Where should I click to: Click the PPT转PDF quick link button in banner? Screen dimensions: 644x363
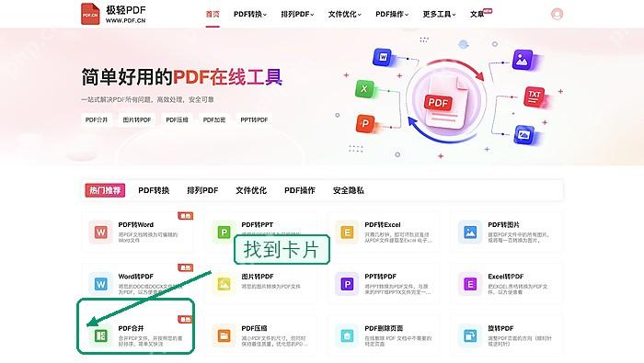(254, 119)
